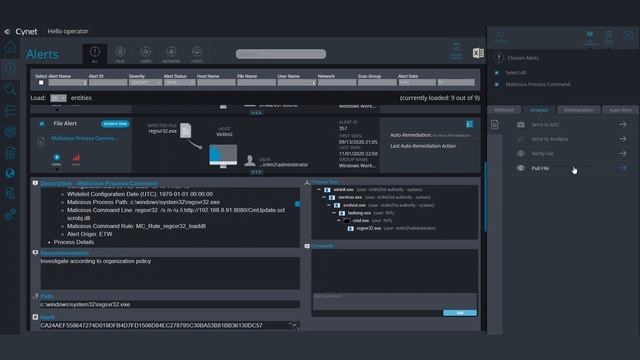The height and width of the screenshot is (360, 640).
Task: Open the Load entities count dropdown
Action: pos(58,98)
